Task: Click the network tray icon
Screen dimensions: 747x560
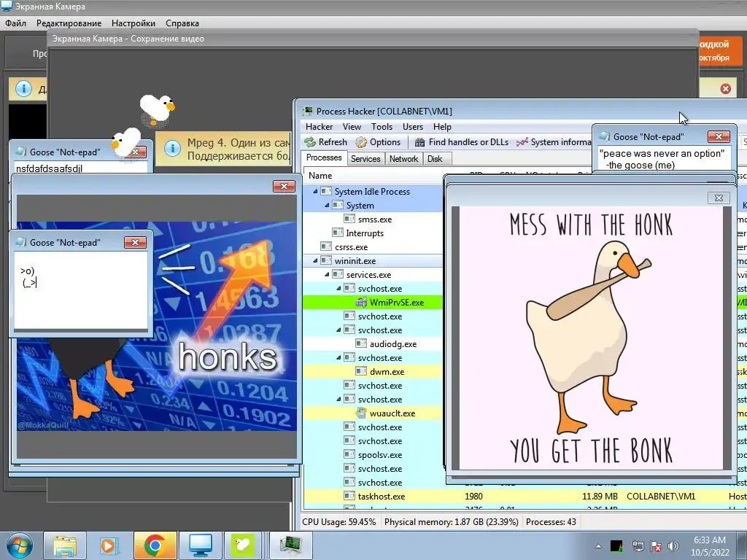Action: (x=638, y=546)
